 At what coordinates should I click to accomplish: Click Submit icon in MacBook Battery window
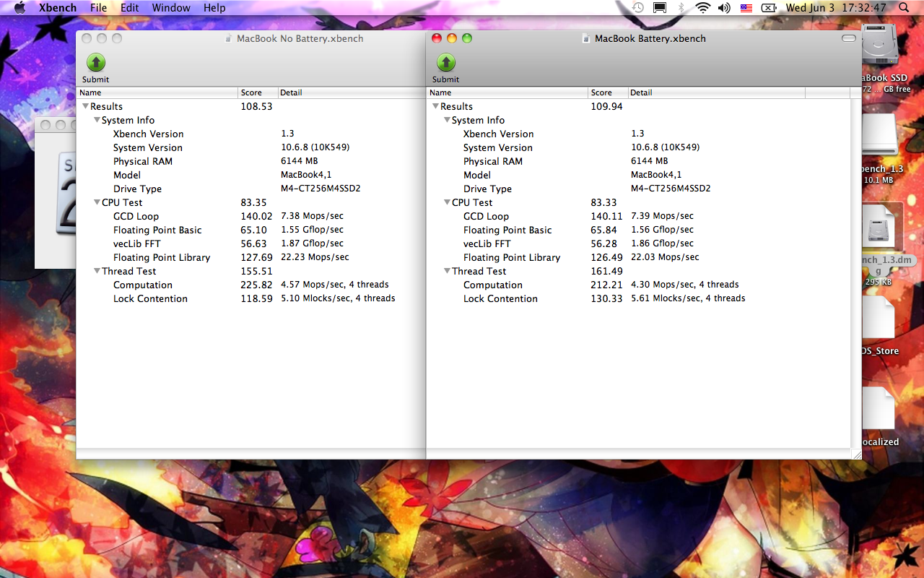point(446,62)
